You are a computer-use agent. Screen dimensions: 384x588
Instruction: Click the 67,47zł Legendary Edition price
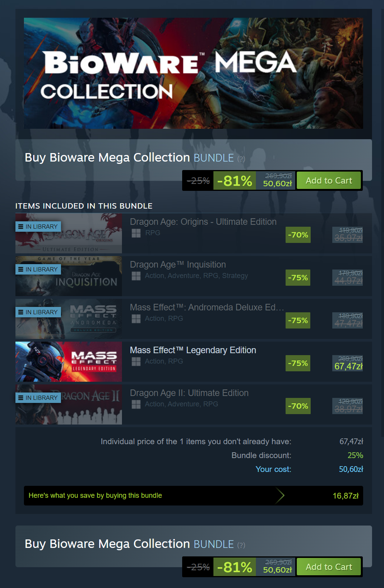click(x=348, y=366)
